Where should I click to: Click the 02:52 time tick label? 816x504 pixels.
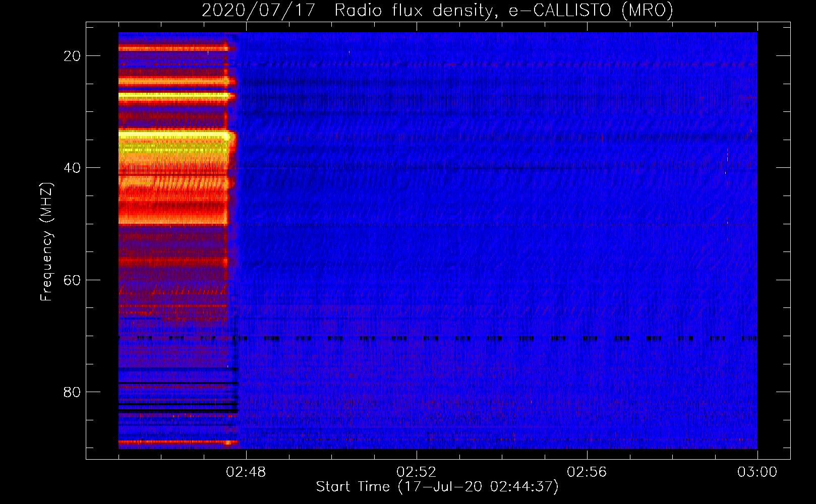click(x=417, y=472)
